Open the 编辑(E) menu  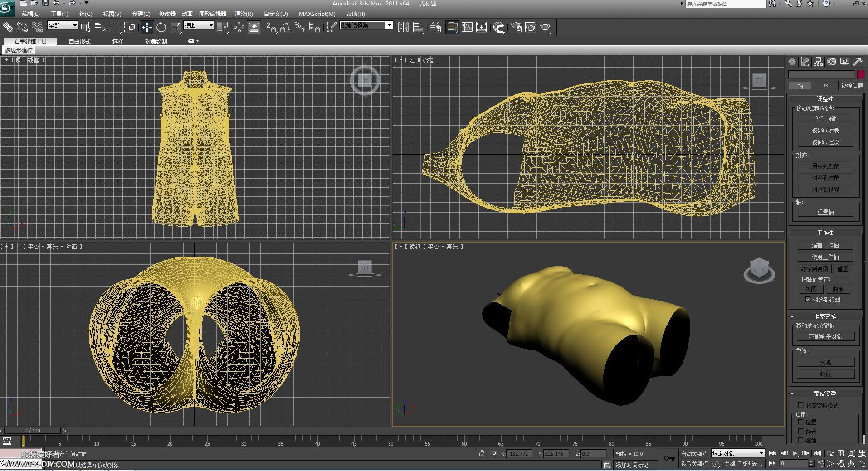coord(30,14)
